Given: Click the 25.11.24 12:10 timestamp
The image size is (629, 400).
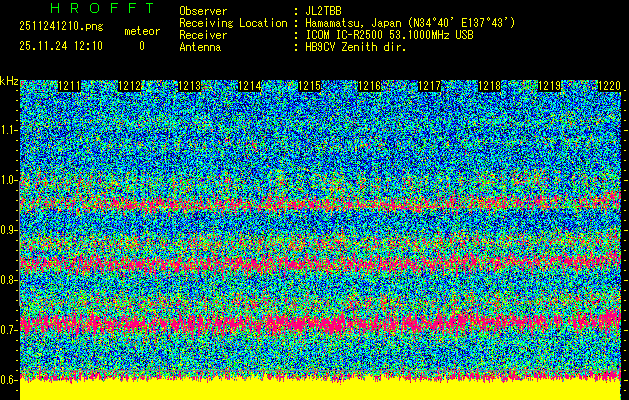Looking at the screenshot, I should pyautogui.click(x=59, y=46).
